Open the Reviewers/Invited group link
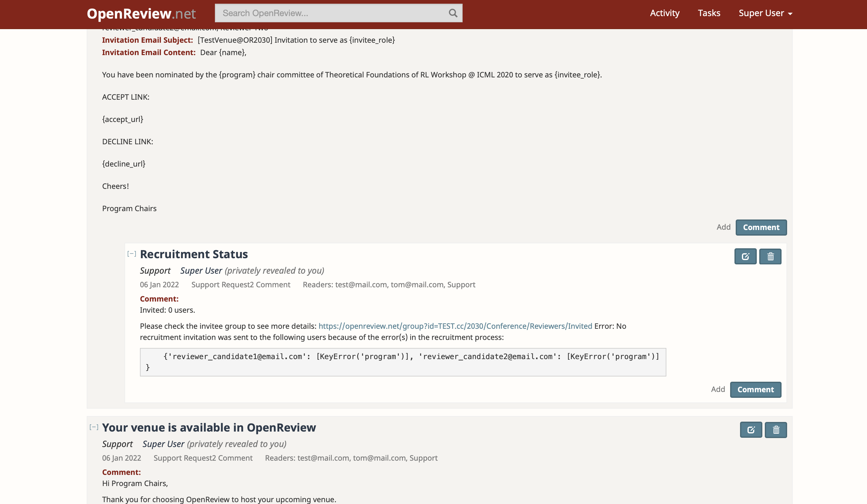 (x=455, y=326)
